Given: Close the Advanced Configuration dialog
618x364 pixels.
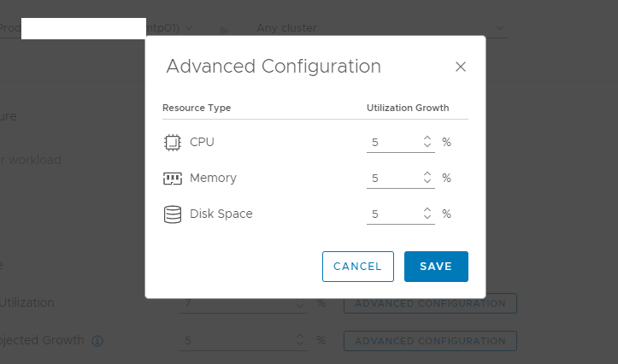Looking at the screenshot, I should click(461, 67).
